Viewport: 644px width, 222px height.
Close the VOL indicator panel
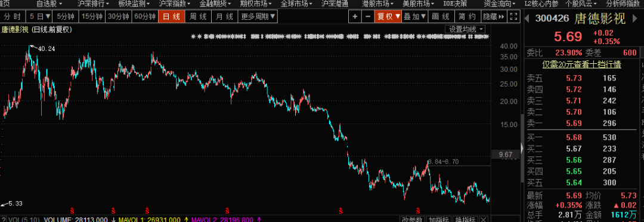tap(484, 220)
